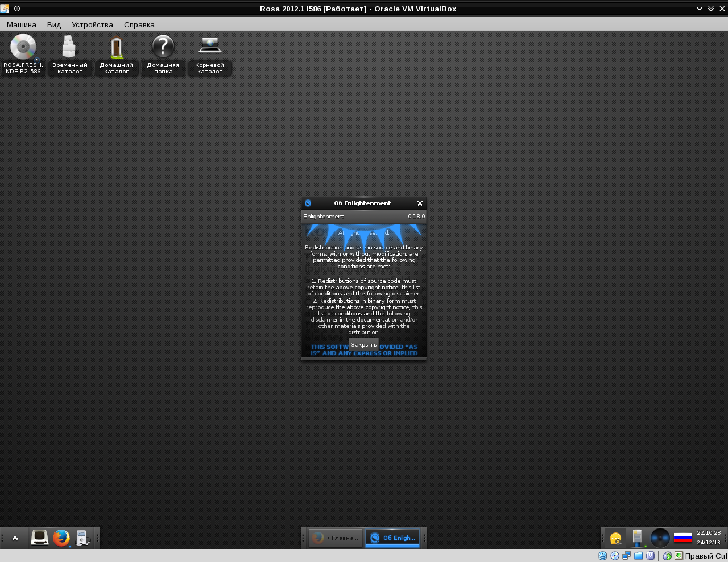
Task: Switch to the Об Enligh... taskbar item
Action: [x=392, y=538]
